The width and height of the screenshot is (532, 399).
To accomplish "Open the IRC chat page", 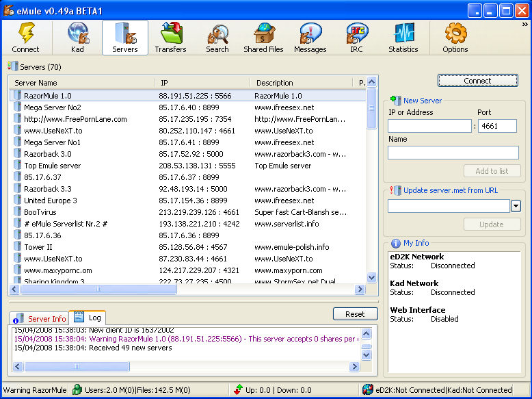I will pyautogui.click(x=356, y=38).
